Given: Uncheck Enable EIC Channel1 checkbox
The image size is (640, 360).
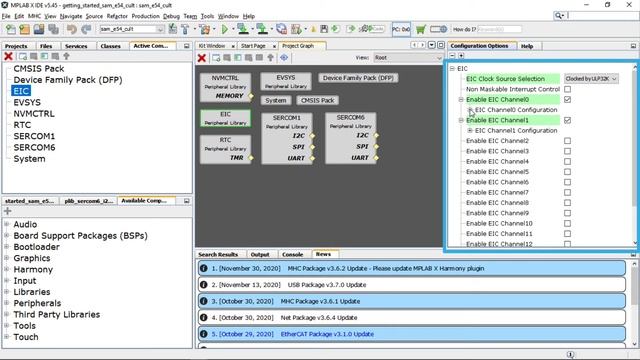Looking at the screenshot, I should pyautogui.click(x=567, y=120).
